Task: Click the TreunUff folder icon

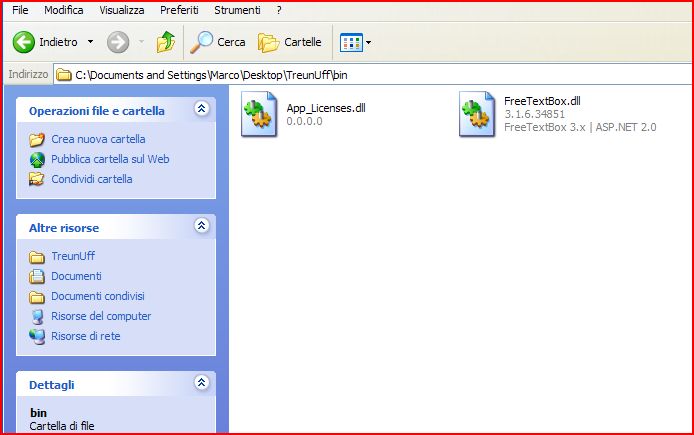Action: click(x=37, y=257)
